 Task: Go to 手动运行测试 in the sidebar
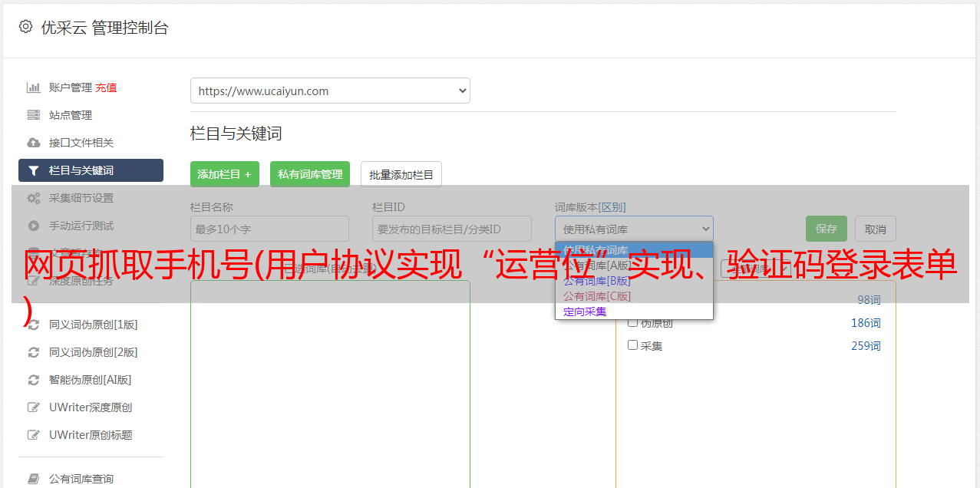pos(81,226)
